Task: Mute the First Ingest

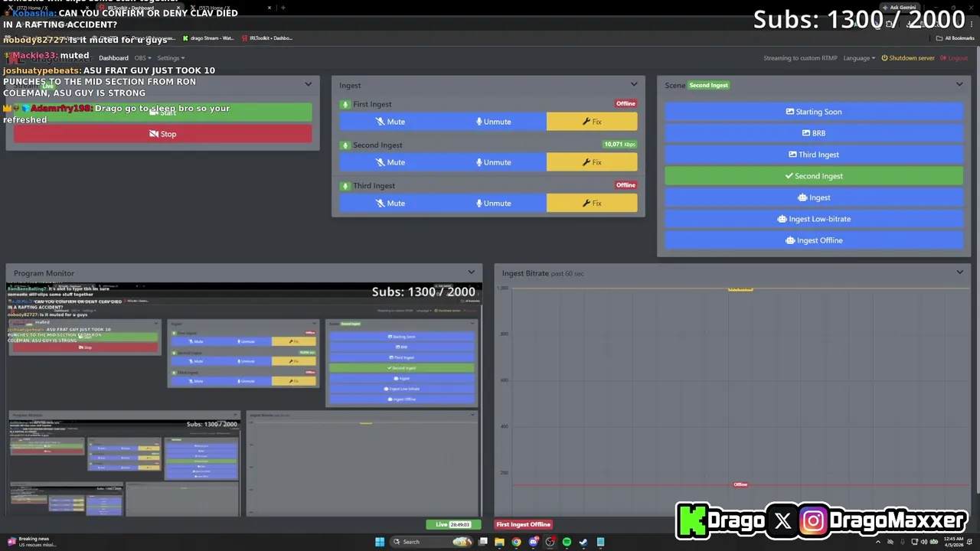Action: (390, 122)
